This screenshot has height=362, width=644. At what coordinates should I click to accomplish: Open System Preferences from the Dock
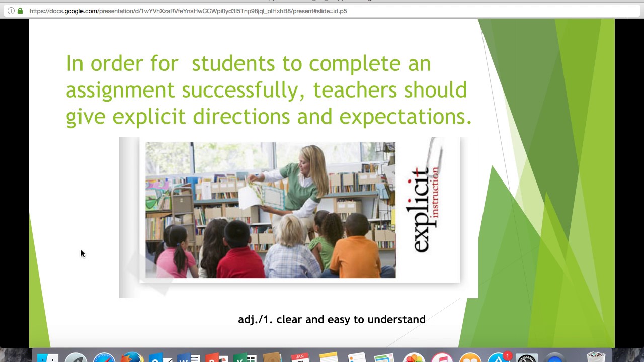pyautogui.click(x=526, y=357)
